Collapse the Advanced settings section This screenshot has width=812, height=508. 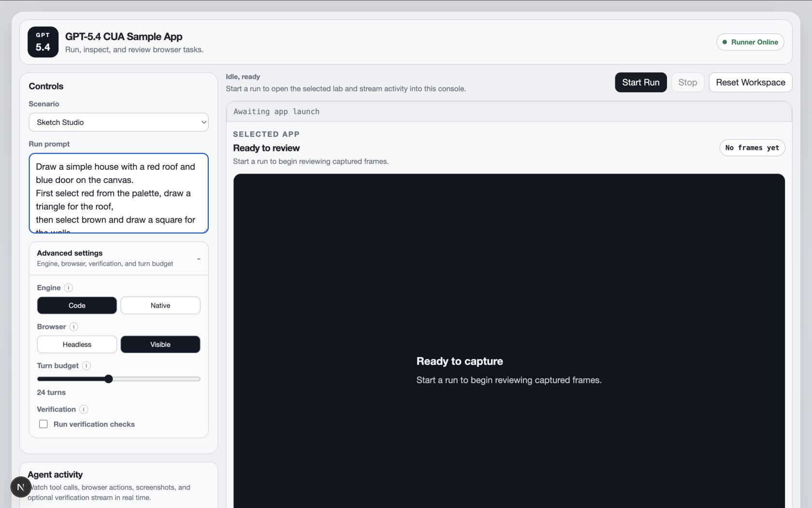click(198, 259)
